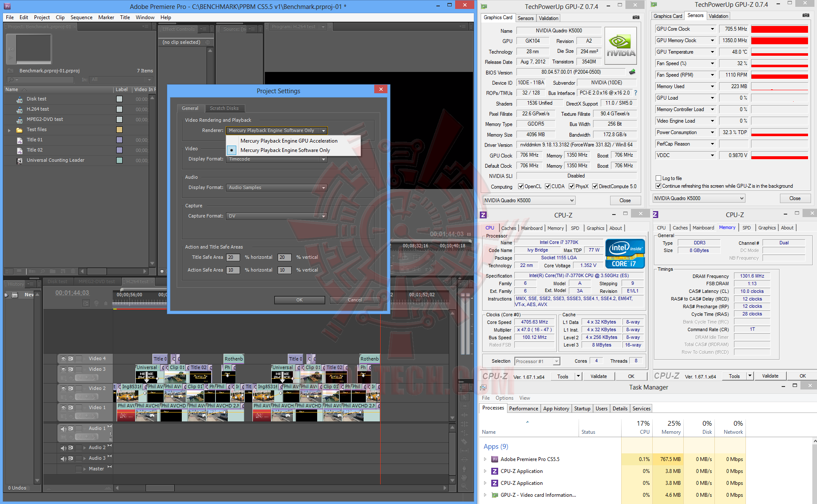Click the Disk test label color swatch

pyautogui.click(x=119, y=99)
